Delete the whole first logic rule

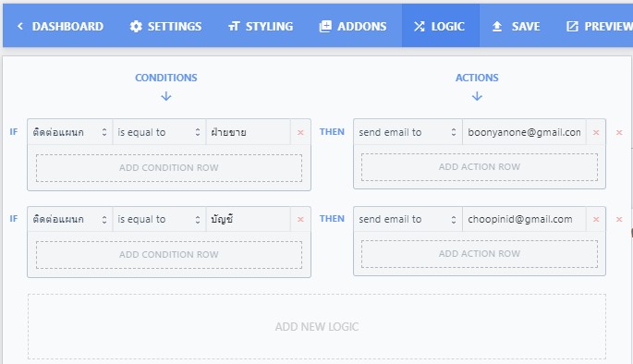click(619, 132)
